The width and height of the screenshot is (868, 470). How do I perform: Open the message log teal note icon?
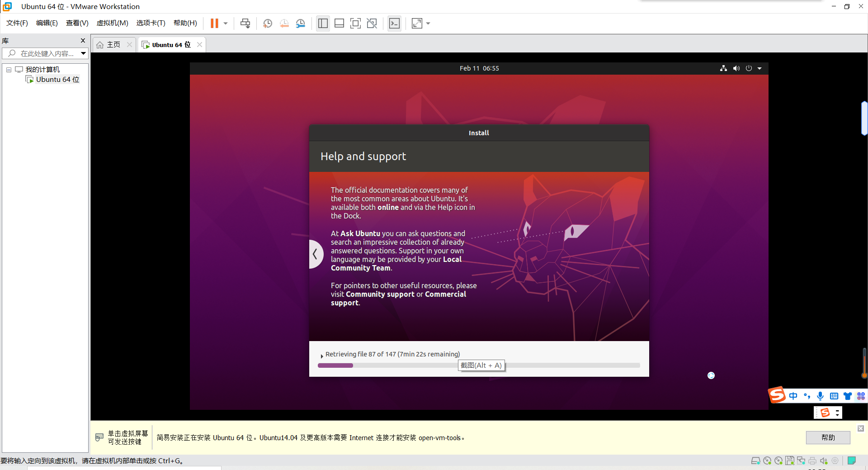(852, 461)
